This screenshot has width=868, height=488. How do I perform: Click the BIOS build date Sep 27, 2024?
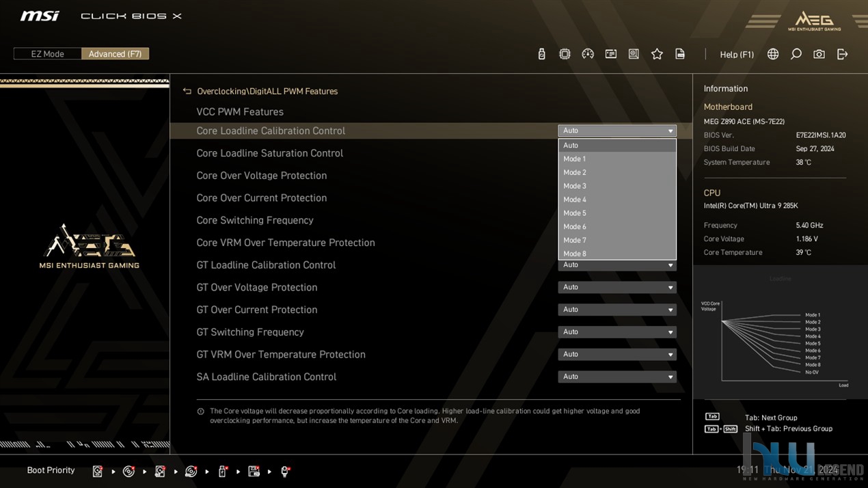coord(815,149)
